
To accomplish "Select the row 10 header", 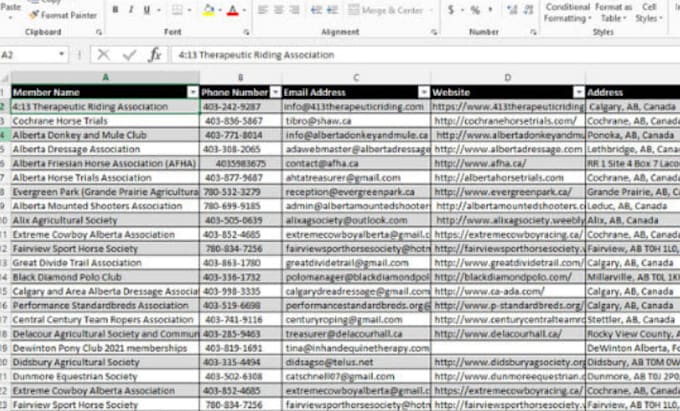I will pyautogui.click(x=5, y=220).
